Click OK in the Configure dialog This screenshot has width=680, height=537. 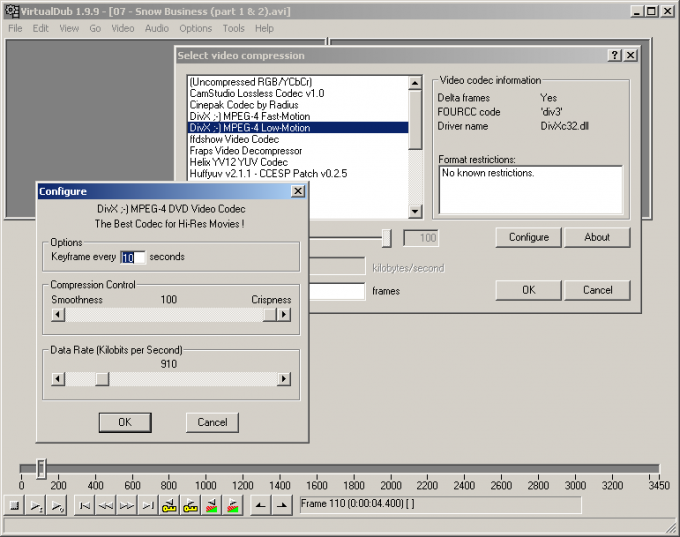(x=125, y=422)
